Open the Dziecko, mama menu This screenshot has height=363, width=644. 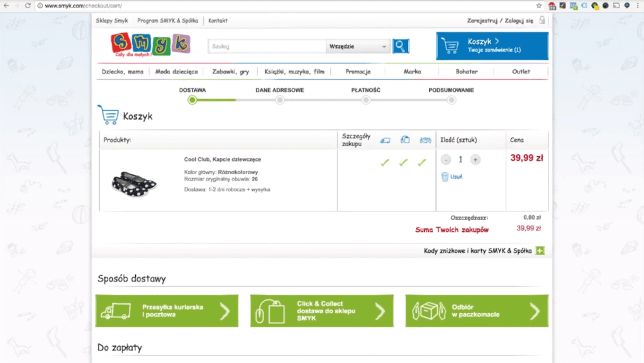(123, 72)
